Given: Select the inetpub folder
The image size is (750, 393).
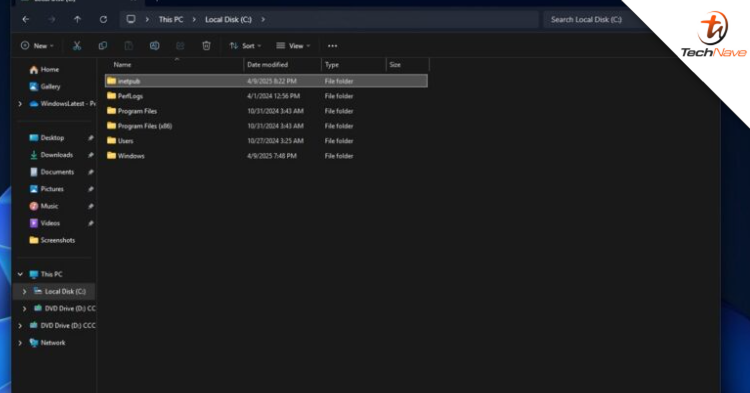Looking at the screenshot, I should pyautogui.click(x=266, y=81).
